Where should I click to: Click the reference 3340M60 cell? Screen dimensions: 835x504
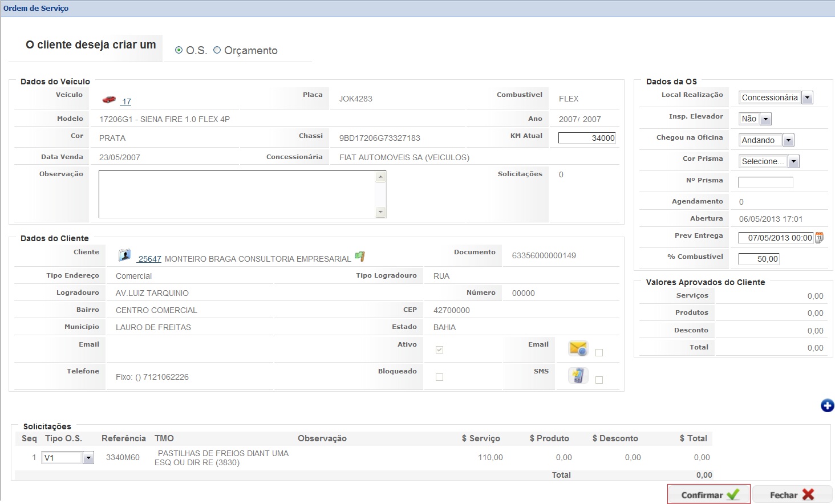(x=123, y=457)
